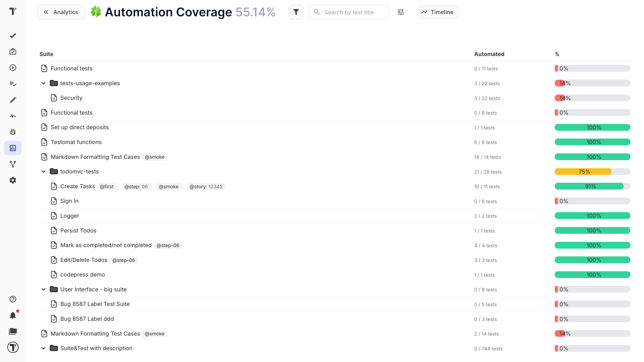Open Edit/Delete Todos suite

pos(84,260)
